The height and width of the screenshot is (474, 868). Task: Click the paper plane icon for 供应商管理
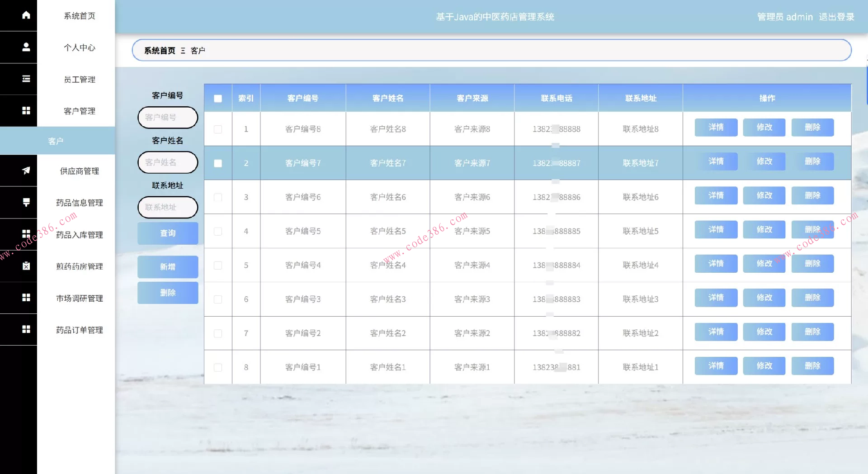[x=26, y=171]
